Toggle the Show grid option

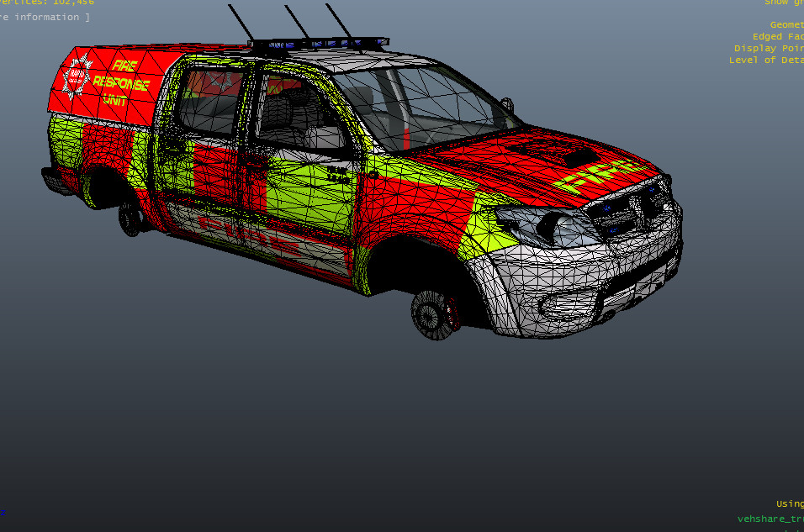784,3
